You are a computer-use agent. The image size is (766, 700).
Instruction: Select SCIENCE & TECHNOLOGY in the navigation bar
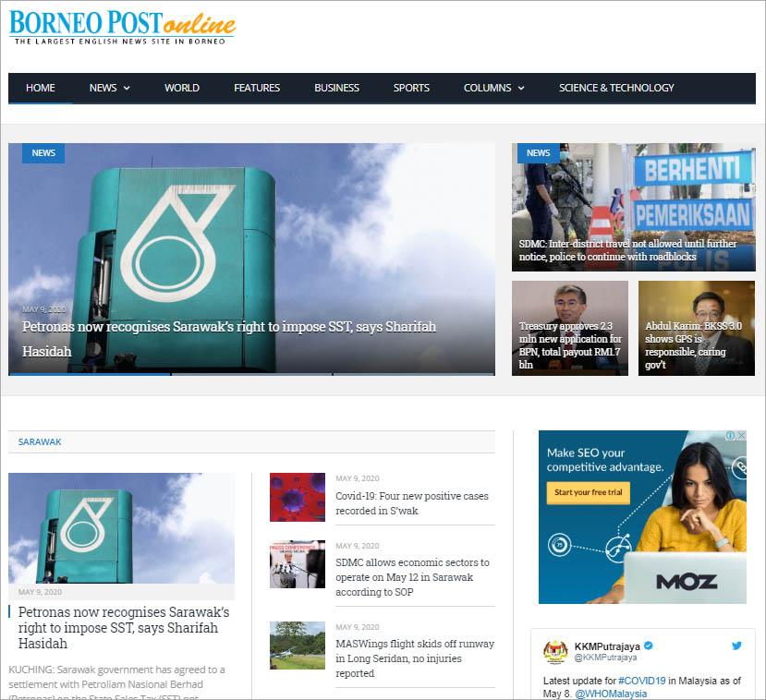[616, 88]
